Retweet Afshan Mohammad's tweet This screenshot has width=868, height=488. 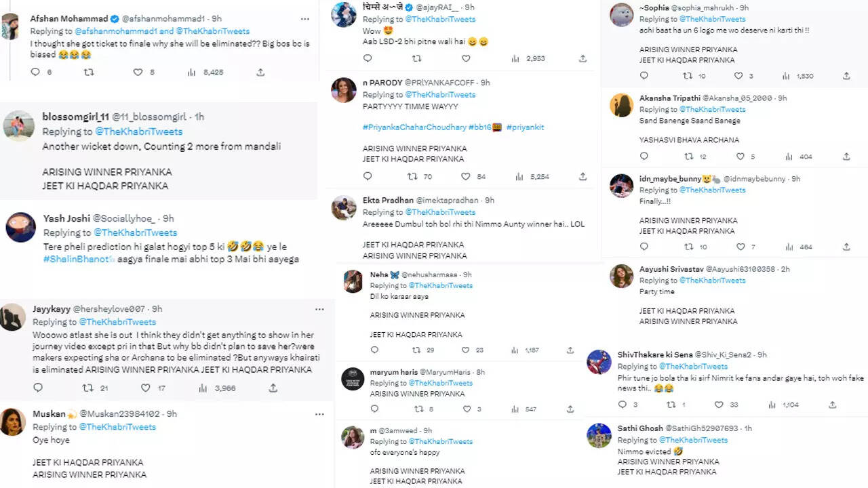click(x=88, y=72)
